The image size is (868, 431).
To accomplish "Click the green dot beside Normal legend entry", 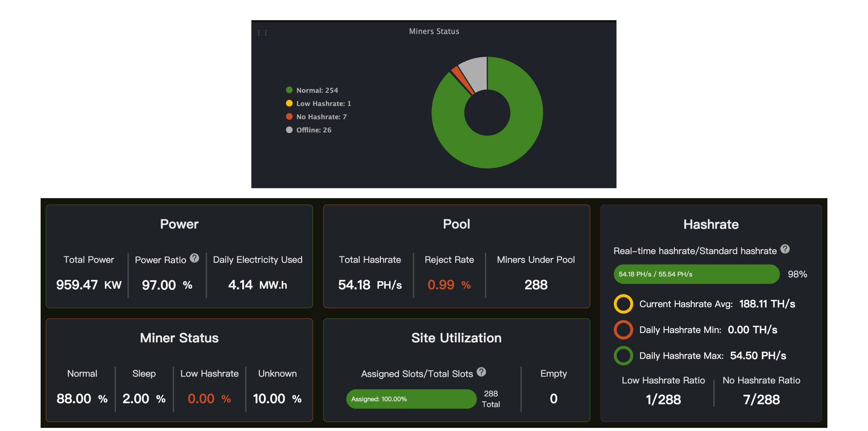I will coord(289,90).
